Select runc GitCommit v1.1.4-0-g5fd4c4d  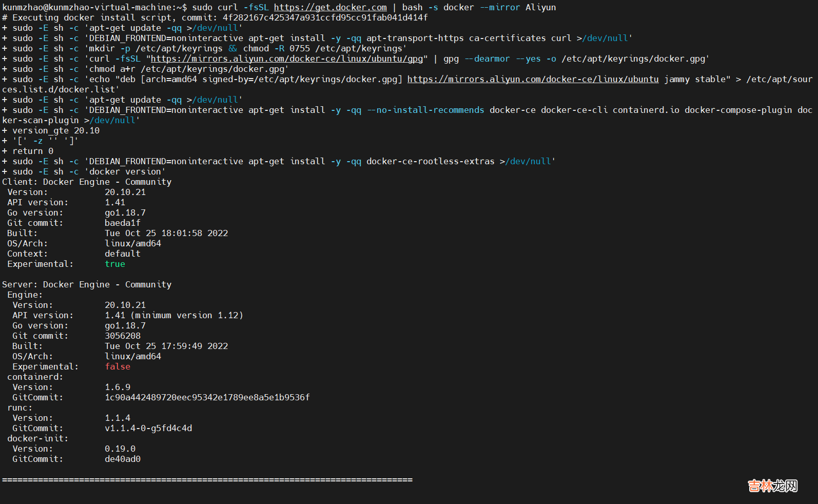coord(148,428)
